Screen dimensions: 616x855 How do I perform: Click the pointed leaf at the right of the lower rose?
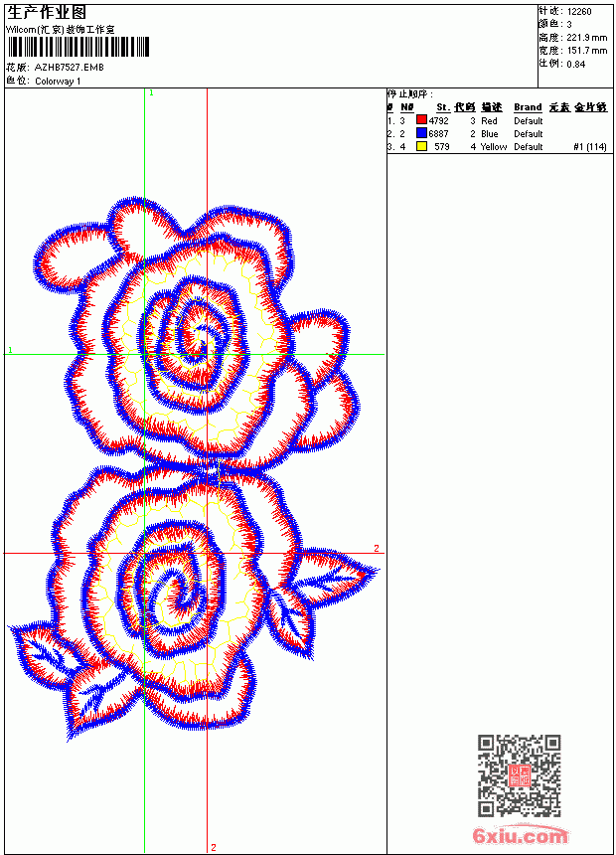click(332, 578)
